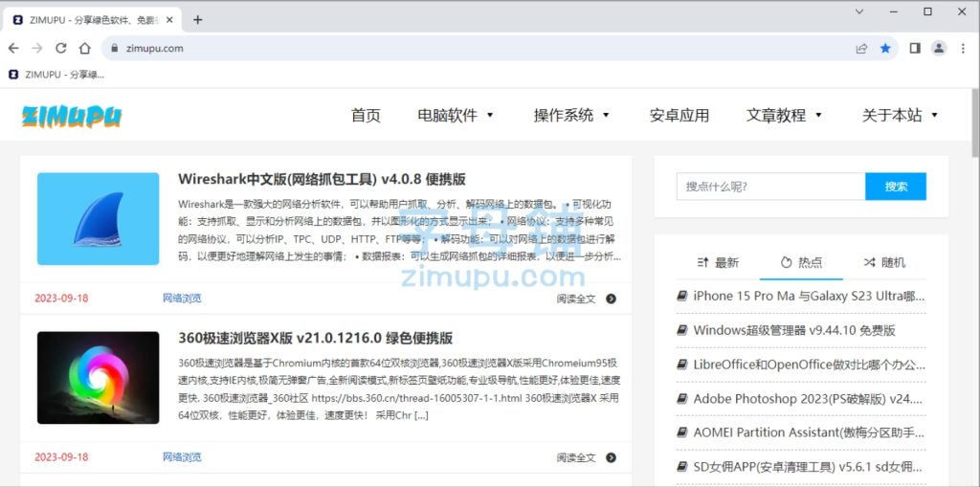Click the book icon beside Adobe Photoshop entry

(681, 398)
